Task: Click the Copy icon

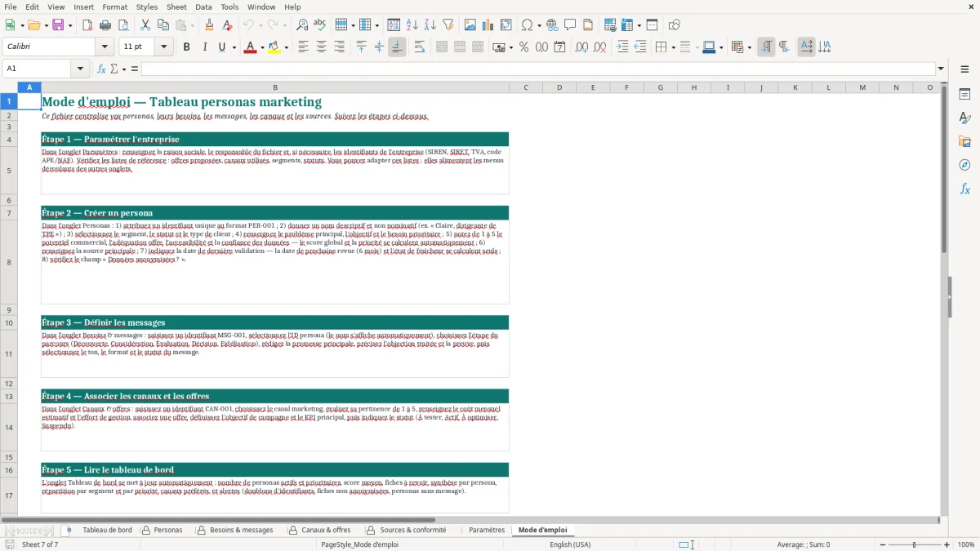Action: [162, 25]
